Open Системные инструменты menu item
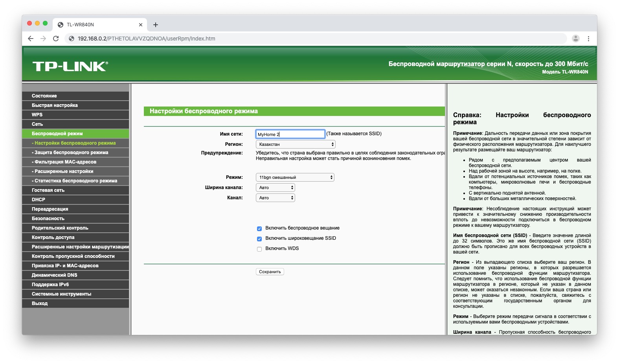 [x=75, y=294]
